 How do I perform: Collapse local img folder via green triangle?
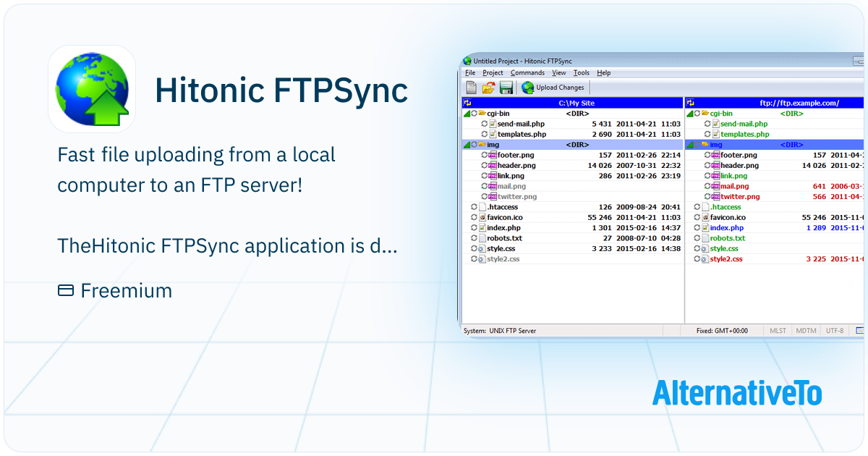[x=466, y=145]
